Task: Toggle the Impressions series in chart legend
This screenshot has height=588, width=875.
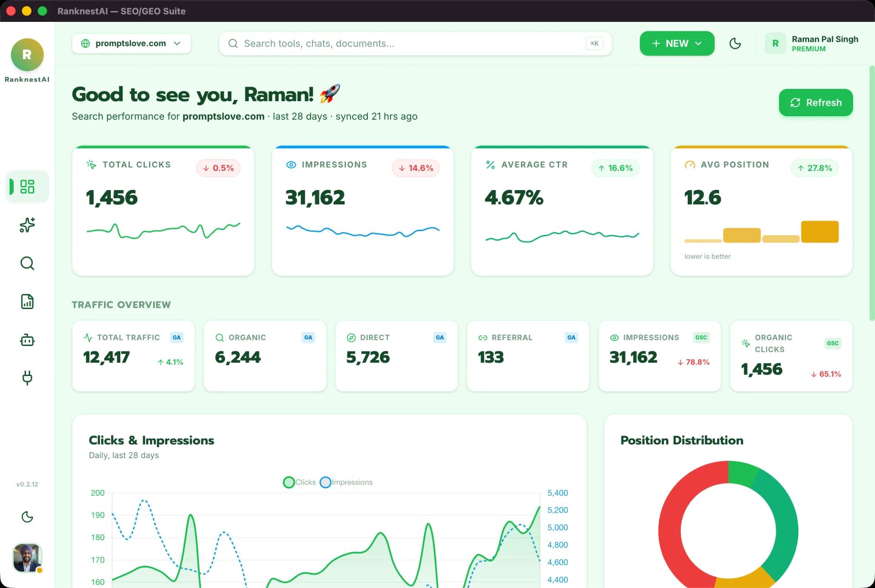Action: pos(346,482)
